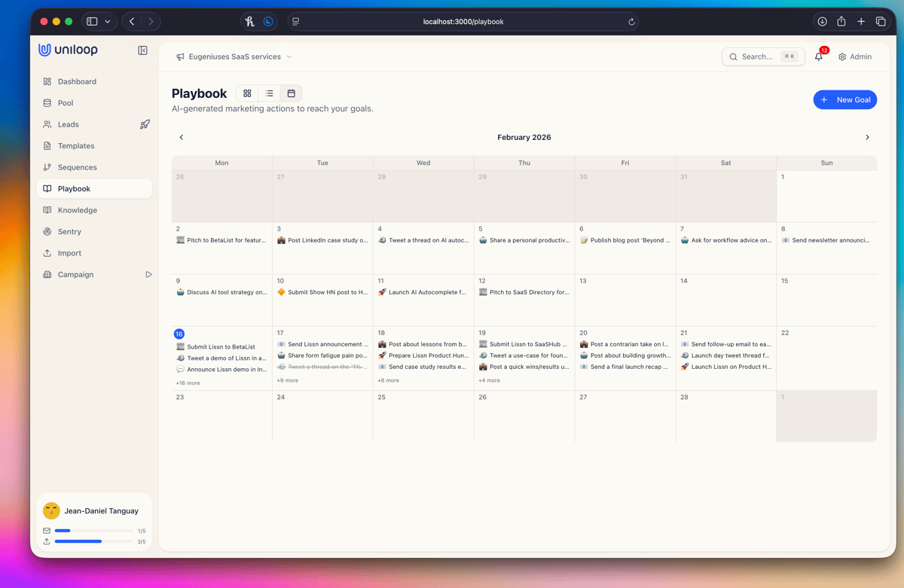Click the rocket icon beside Leads
This screenshot has width=904, height=588.
pyautogui.click(x=145, y=124)
